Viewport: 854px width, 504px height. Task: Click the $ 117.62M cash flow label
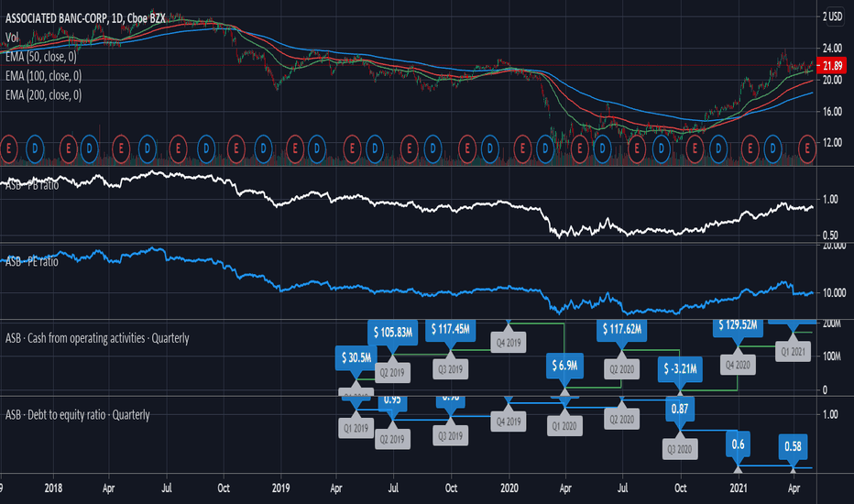(621, 329)
